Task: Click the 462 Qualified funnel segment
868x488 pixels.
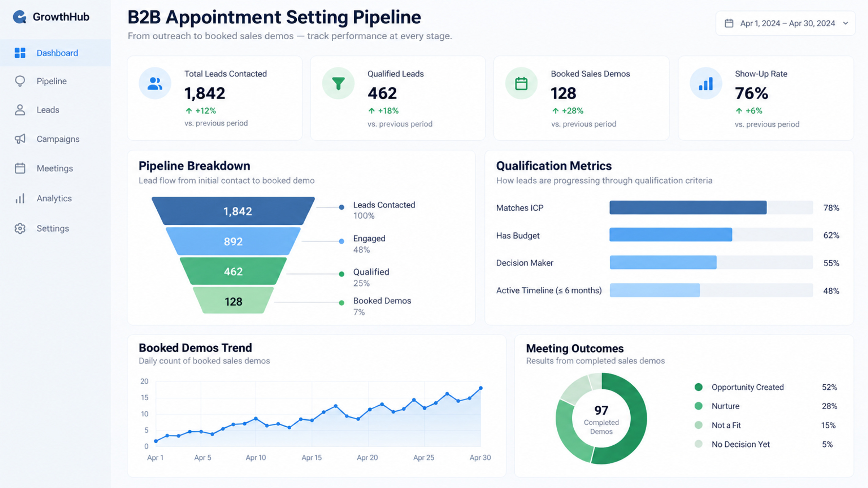Action: (233, 271)
